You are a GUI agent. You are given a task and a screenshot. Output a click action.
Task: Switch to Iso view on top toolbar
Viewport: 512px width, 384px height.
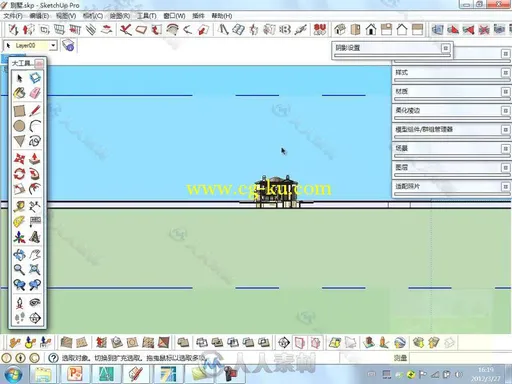tap(340, 29)
